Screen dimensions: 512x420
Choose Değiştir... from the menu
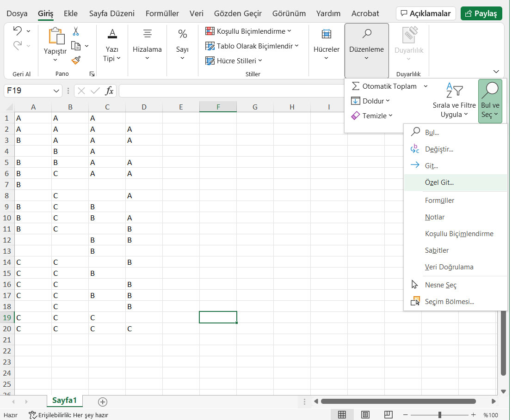(455, 149)
